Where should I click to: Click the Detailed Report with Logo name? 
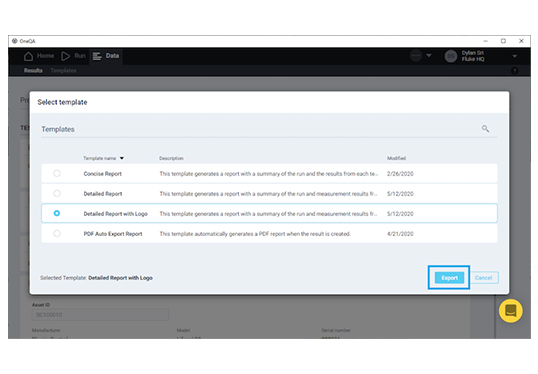[116, 214]
